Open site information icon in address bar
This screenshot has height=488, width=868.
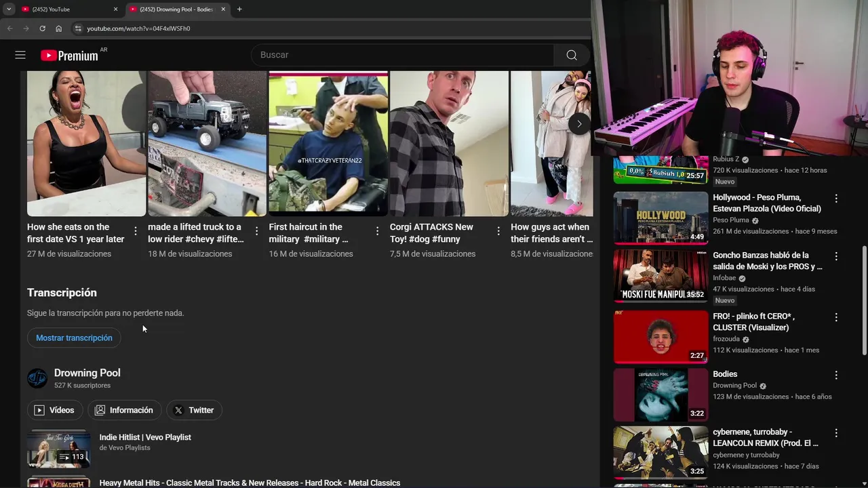[x=78, y=28]
